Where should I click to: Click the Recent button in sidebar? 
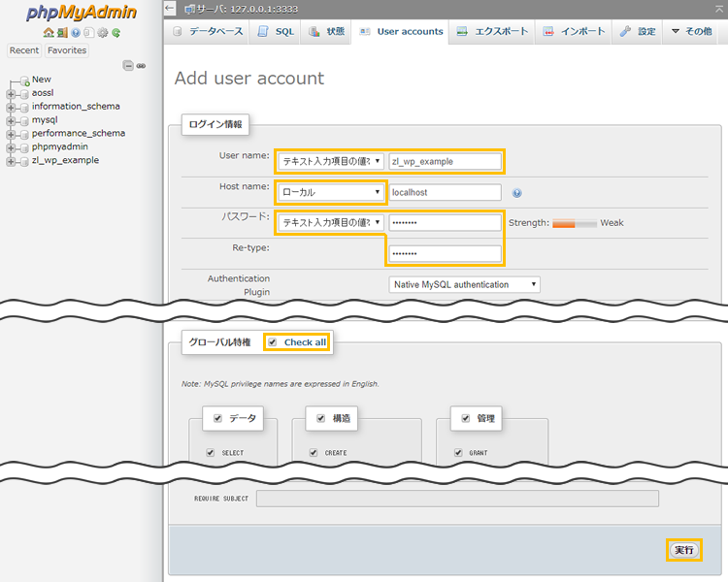coord(24,50)
